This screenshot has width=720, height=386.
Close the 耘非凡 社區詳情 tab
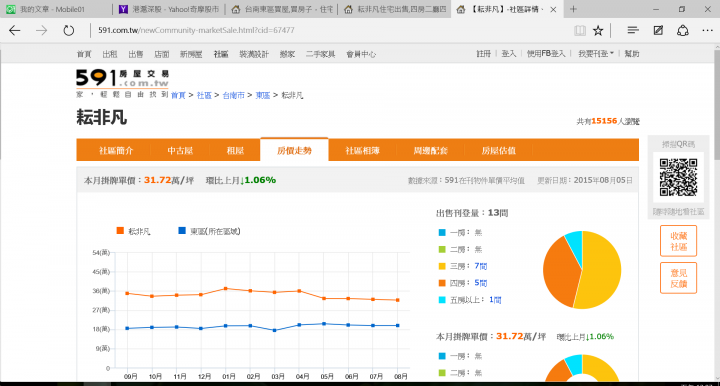[x=553, y=9]
